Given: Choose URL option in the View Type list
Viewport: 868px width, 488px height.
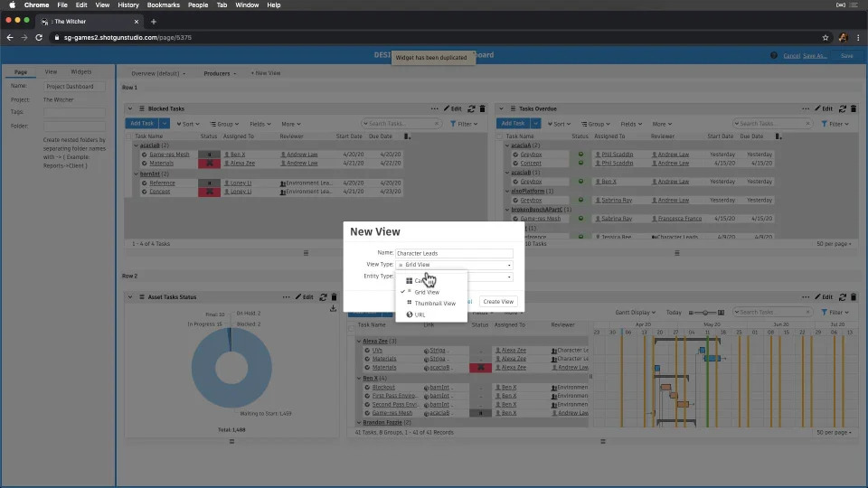Looking at the screenshot, I should tap(420, 314).
